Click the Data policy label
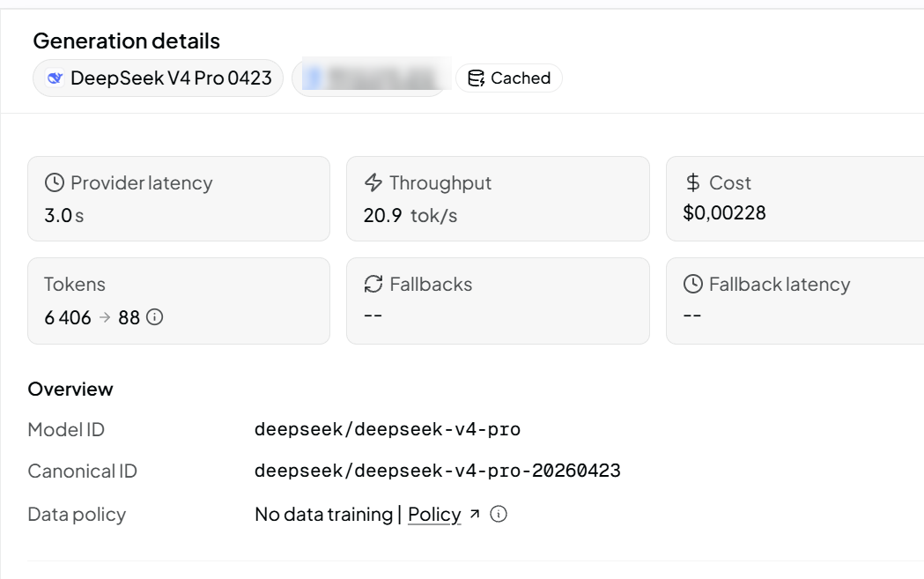The image size is (924, 579). coord(77,515)
